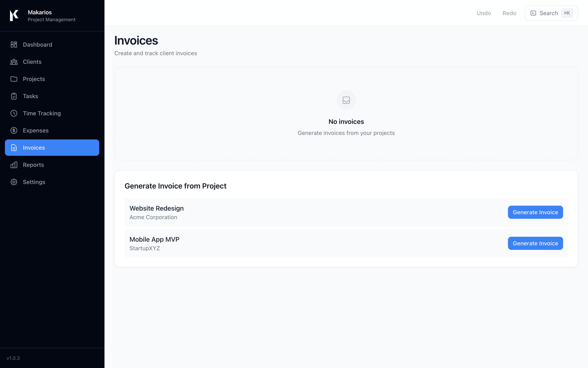The height and width of the screenshot is (368, 588).
Task: Navigate to the Tasks label
Action: click(30, 96)
